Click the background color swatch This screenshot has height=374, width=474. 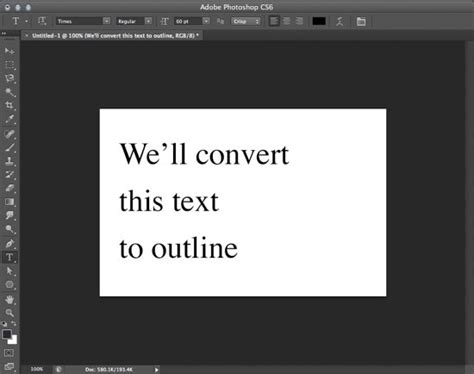click(x=13, y=340)
